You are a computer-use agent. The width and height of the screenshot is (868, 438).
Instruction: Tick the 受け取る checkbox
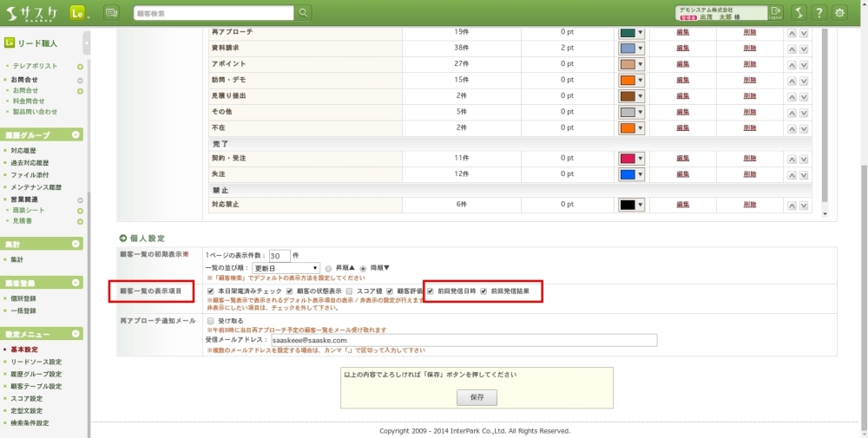pyautogui.click(x=210, y=321)
